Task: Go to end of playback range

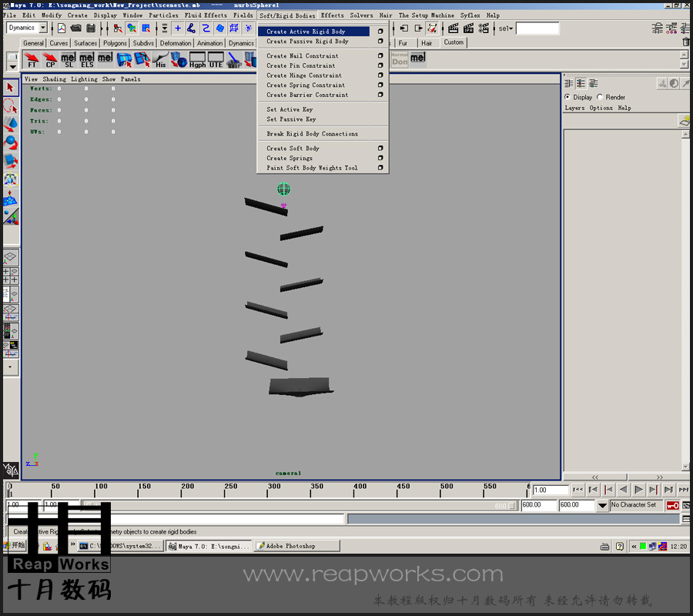Action: click(684, 490)
